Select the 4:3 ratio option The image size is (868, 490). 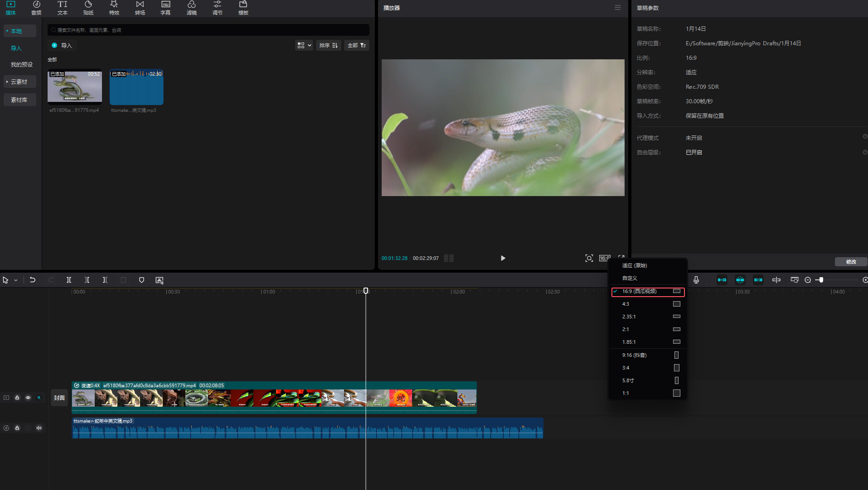click(648, 304)
